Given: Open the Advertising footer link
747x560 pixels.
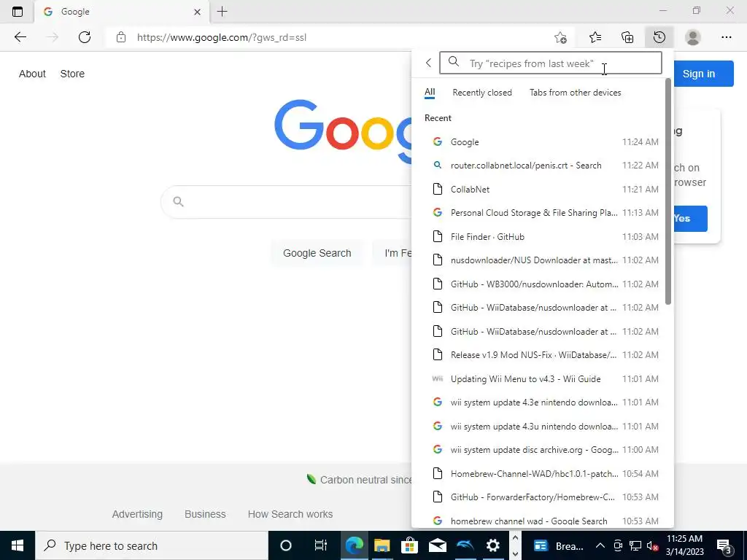Looking at the screenshot, I should click(x=137, y=514).
